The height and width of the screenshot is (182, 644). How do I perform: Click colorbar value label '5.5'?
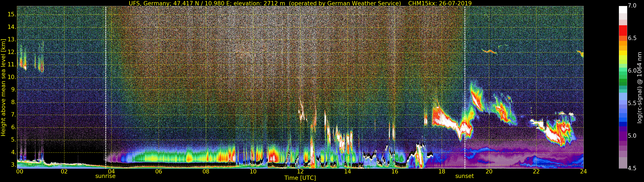click(x=632, y=103)
